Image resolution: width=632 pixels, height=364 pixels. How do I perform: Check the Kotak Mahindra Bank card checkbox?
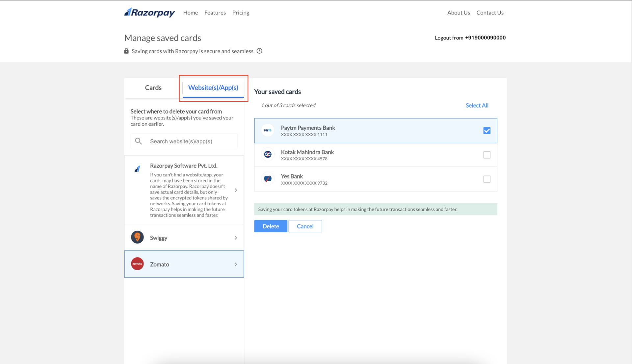[487, 155]
